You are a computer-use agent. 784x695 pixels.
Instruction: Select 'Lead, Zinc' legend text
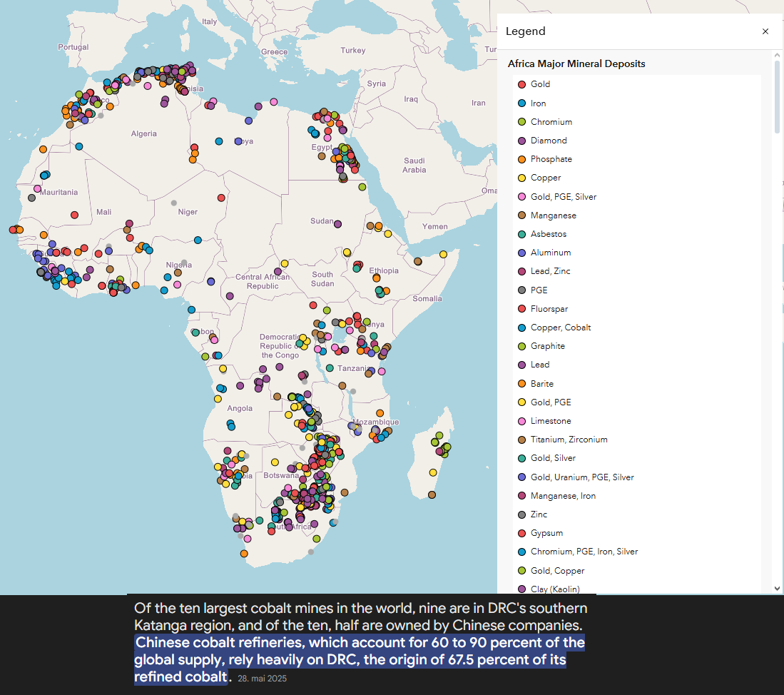(550, 271)
